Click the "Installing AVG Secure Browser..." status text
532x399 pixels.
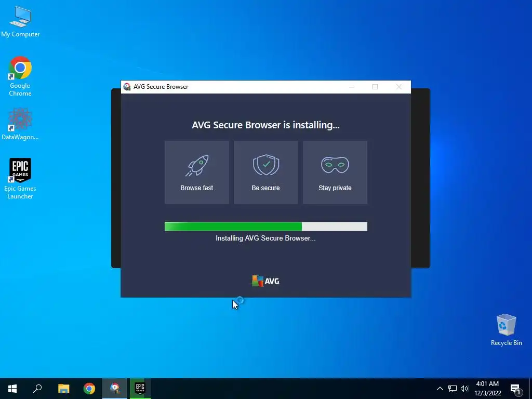[x=265, y=238]
